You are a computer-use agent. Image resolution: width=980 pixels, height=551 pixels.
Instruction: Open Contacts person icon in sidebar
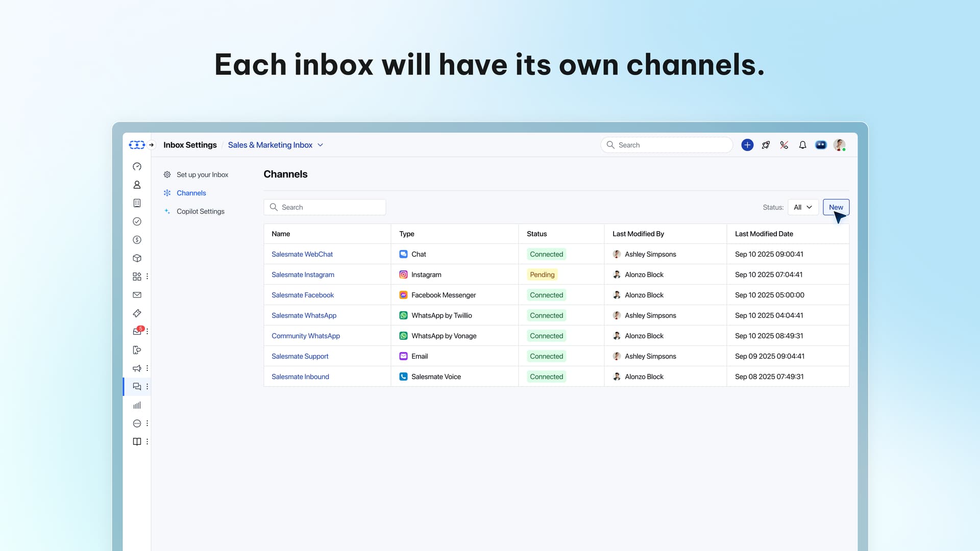[137, 185]
